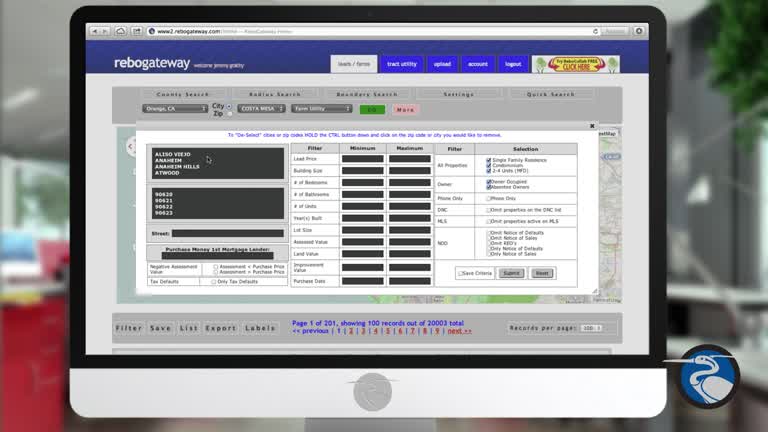
Task: Click the share icon in browser toolbar
Action: [x=137, y=31]
